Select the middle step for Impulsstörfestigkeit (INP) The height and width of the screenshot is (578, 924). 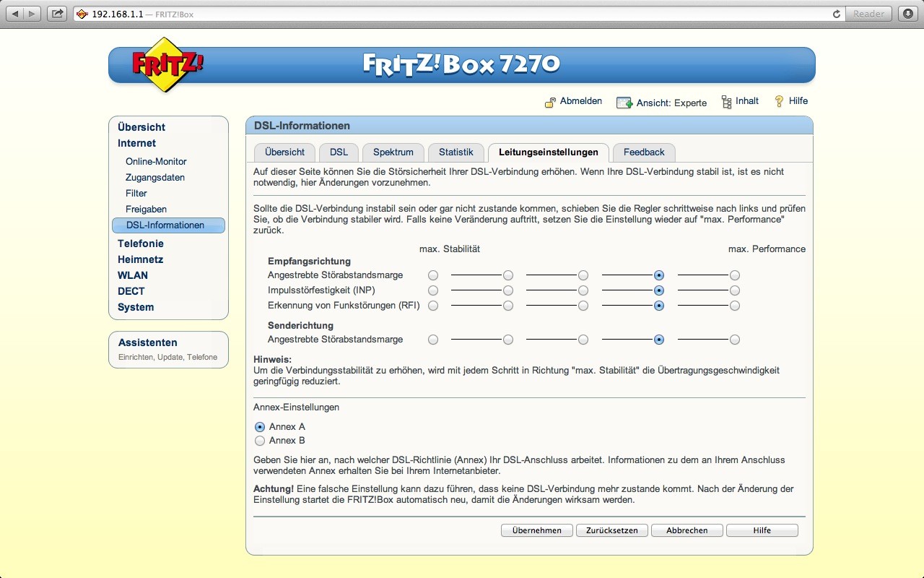(x=583, y=290)
